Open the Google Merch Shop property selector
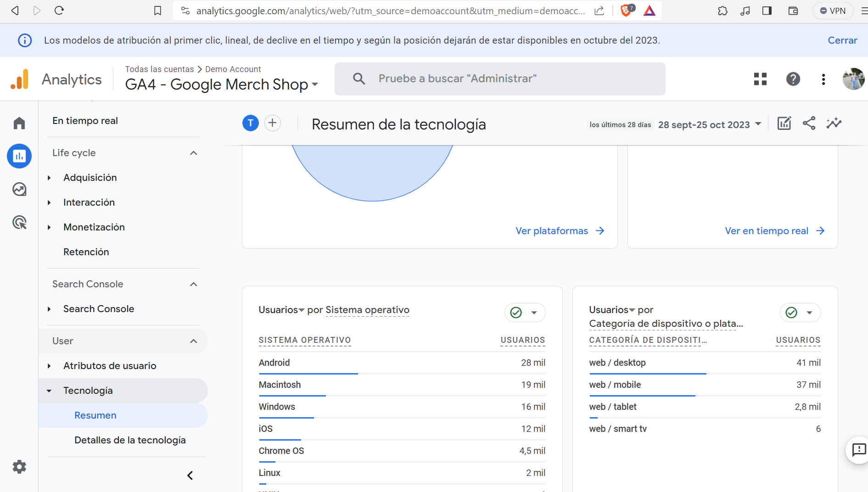 click(x=222, y=84)
